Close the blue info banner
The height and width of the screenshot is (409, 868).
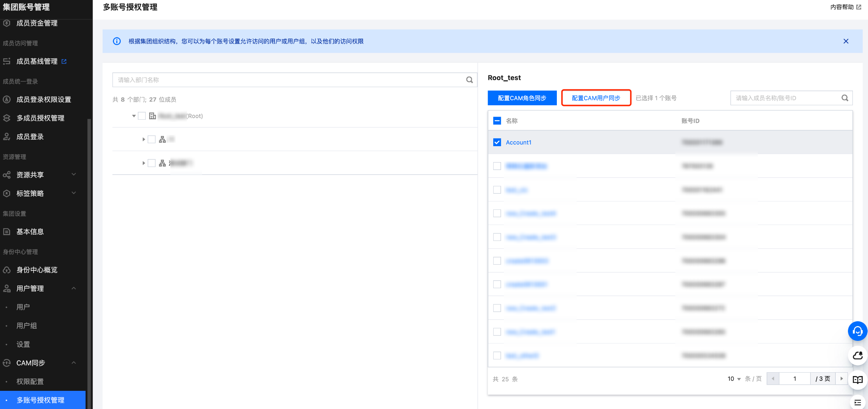tap(846, 41)
